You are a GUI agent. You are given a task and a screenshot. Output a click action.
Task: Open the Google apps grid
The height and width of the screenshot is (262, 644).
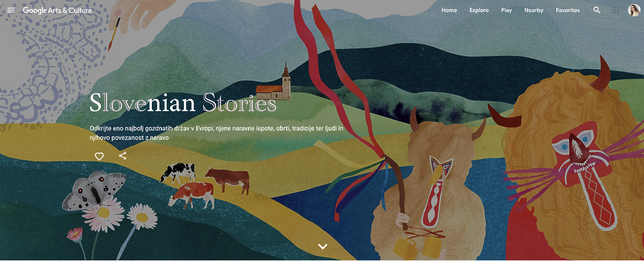coord(616,10)
